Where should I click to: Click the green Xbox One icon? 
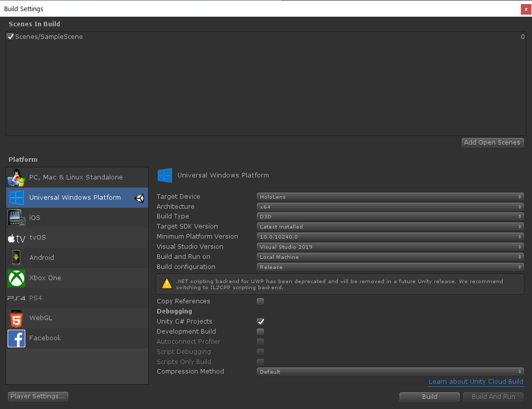tap(16, 278)
